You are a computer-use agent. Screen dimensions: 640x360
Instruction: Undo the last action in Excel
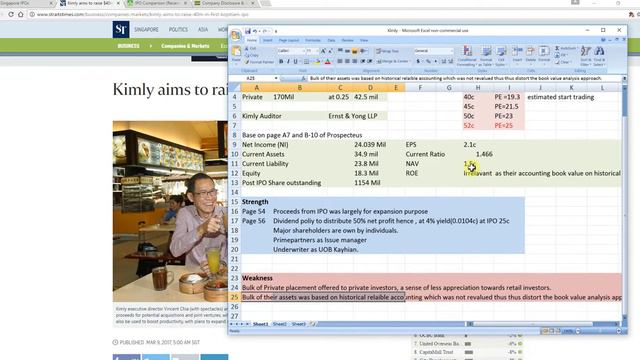tap(255, 31)
